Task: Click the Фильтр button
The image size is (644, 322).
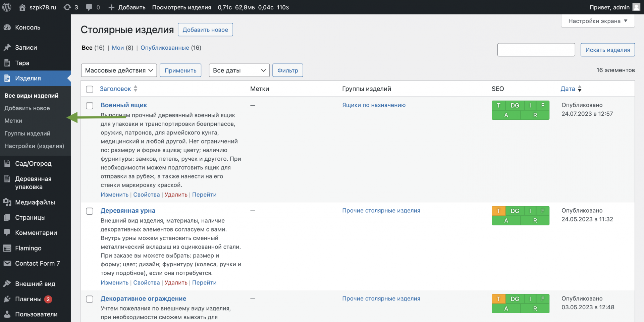Action: pyautogui.click(x=288, y=70)
